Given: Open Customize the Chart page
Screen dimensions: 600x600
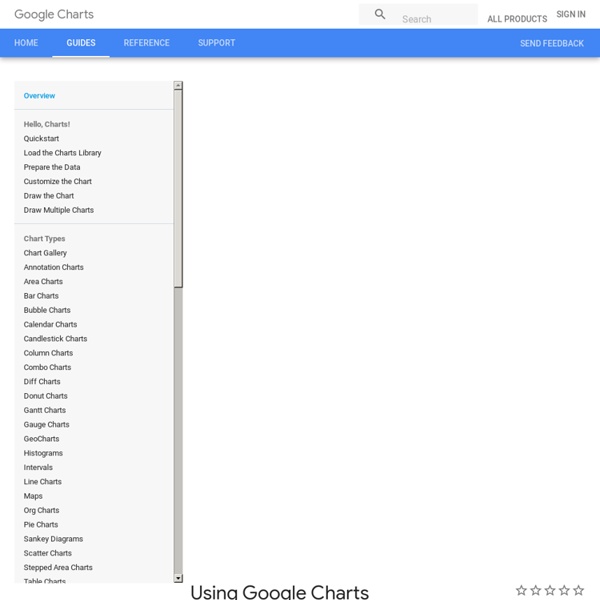Looking at the screenshot, I should click(58, 181).
